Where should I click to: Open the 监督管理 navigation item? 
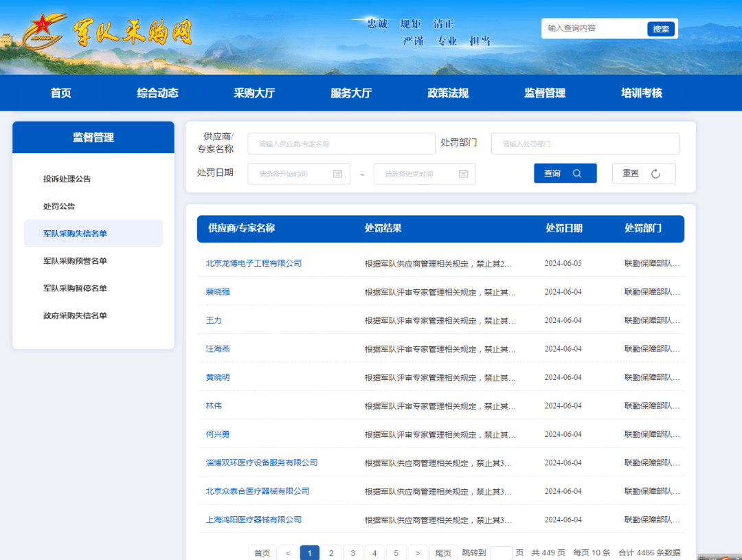point(545,93)
